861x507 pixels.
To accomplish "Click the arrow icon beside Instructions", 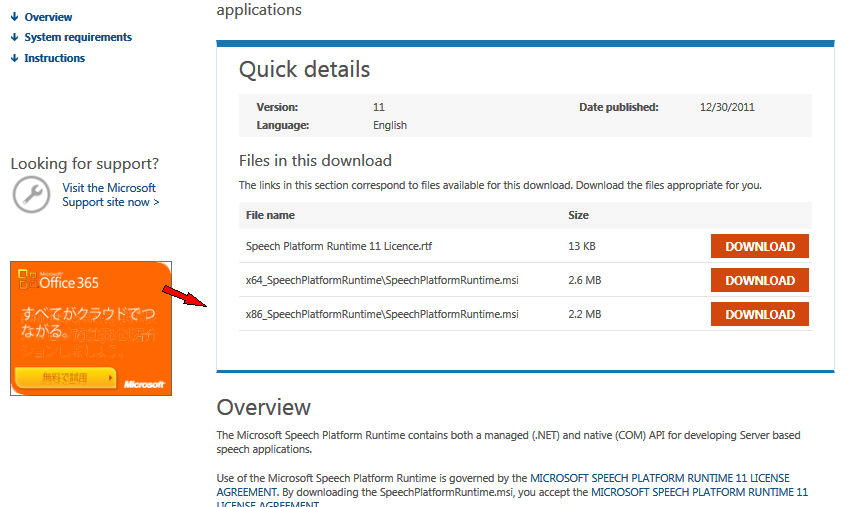I will 14,58.
